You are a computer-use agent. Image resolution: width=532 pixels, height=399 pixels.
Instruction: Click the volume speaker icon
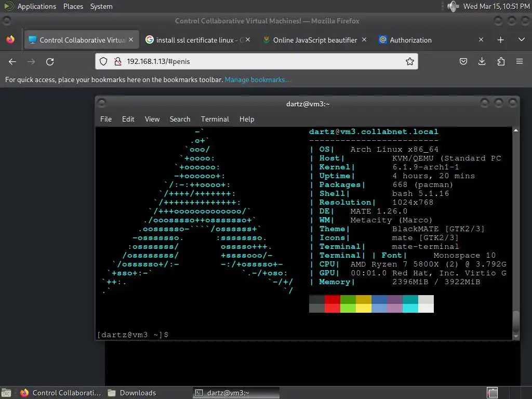click(x=453, y=6)
